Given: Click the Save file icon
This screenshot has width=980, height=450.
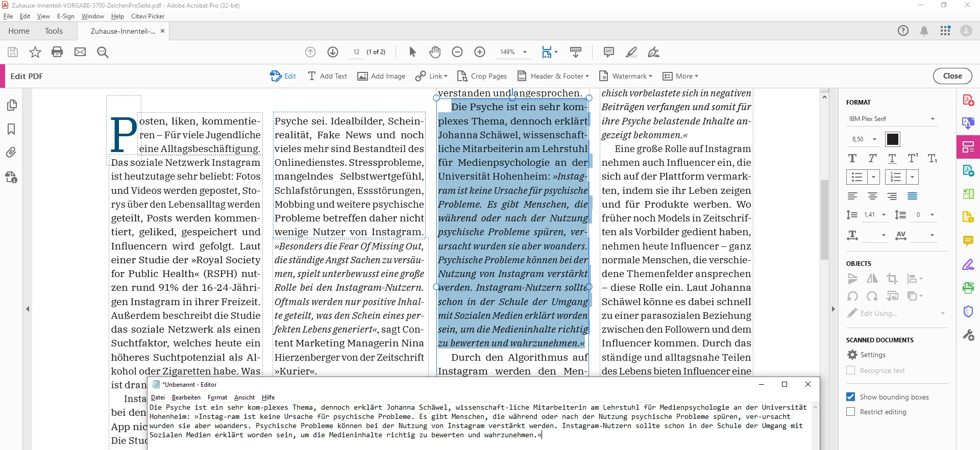Looking at the screenshot, I should (x=13, y=52).
